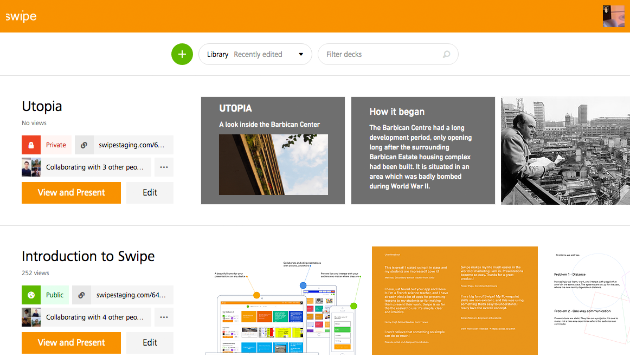Show collaborators on Introduction to Swipe

click(87, 317)
